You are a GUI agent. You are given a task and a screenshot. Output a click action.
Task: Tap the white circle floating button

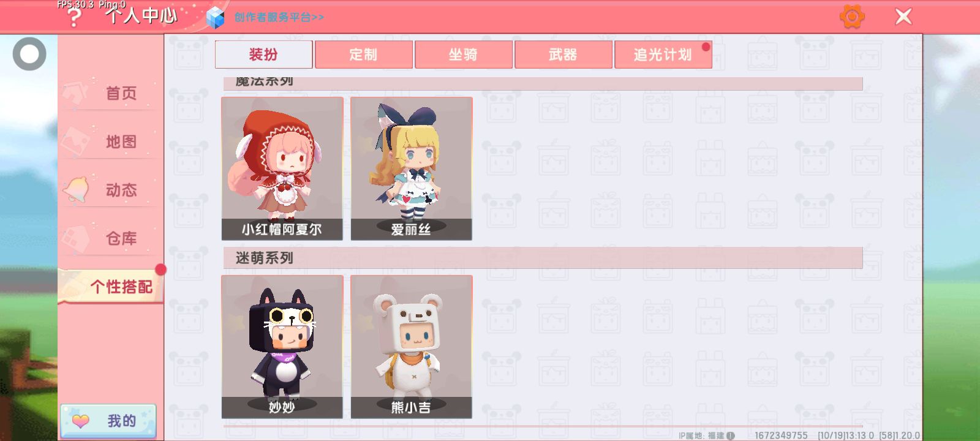point(29,54)
